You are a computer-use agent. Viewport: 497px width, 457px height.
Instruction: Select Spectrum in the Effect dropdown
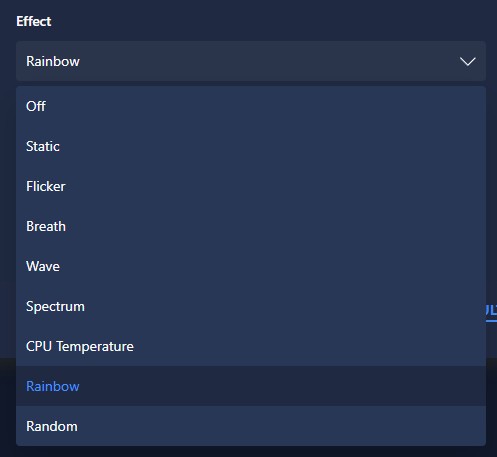click(251, 306)
